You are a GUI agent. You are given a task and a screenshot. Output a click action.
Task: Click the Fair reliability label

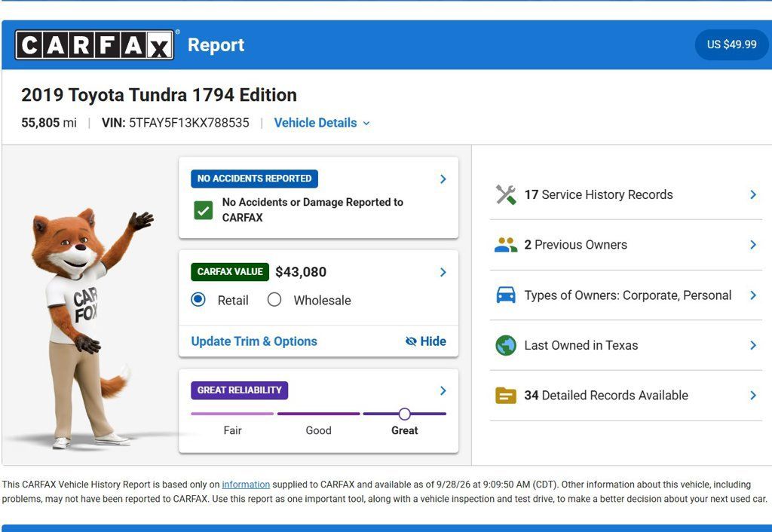point(232,430)
